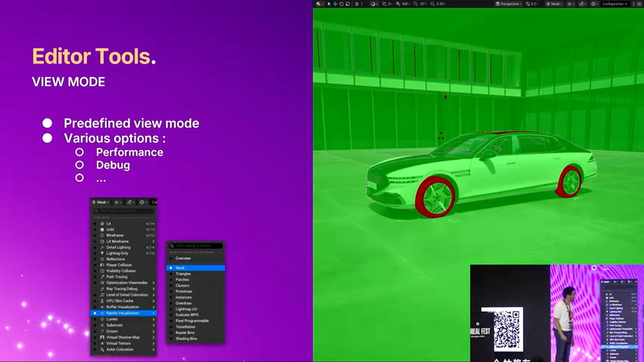Toggle grid snapping in the toolbar
Image resolution: width=644 pixels, height=362 pixels.
click(x=399, y=4)
